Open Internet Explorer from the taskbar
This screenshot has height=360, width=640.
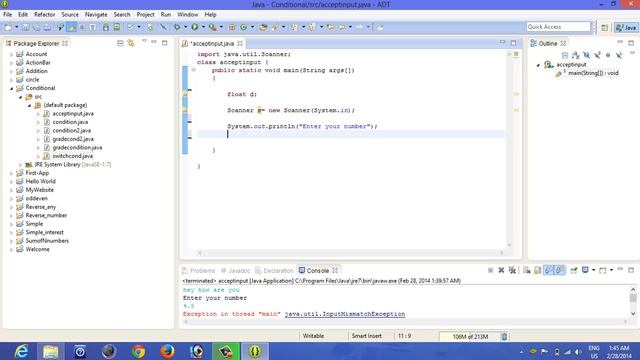(21, 351)
